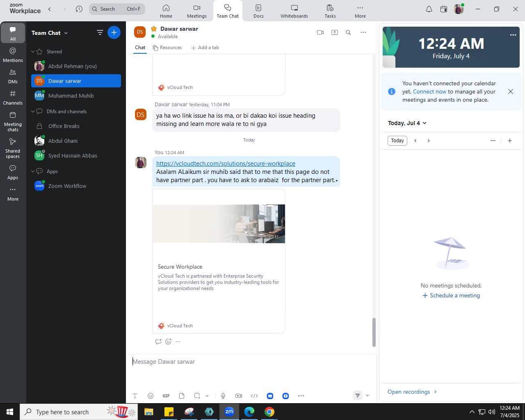Click the Message Dawar sarwar input field
The image size is (525, 420).
coord(251,362)
